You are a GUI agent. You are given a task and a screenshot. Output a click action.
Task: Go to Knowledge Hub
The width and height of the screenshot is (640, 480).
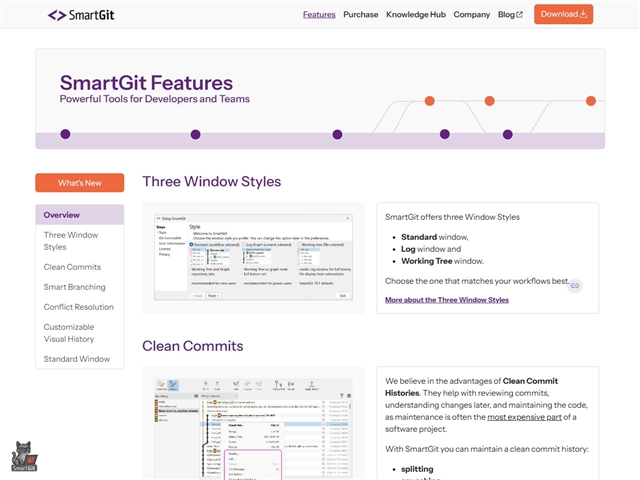(415, 15)
